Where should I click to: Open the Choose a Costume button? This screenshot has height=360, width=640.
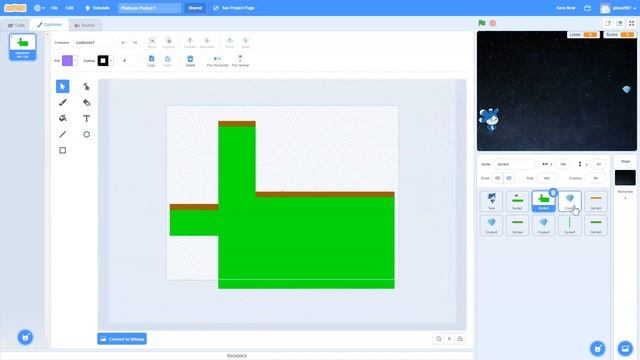tap(25, 337)
